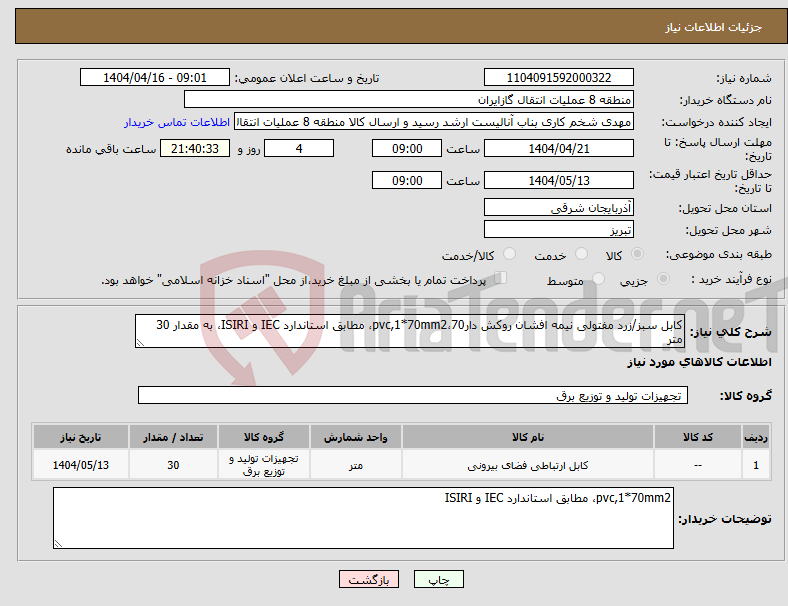Image resolution: width=788 pixels, height=606 pixels.
Task: Click the گروه کالا table column header
Action: (264, 437)
